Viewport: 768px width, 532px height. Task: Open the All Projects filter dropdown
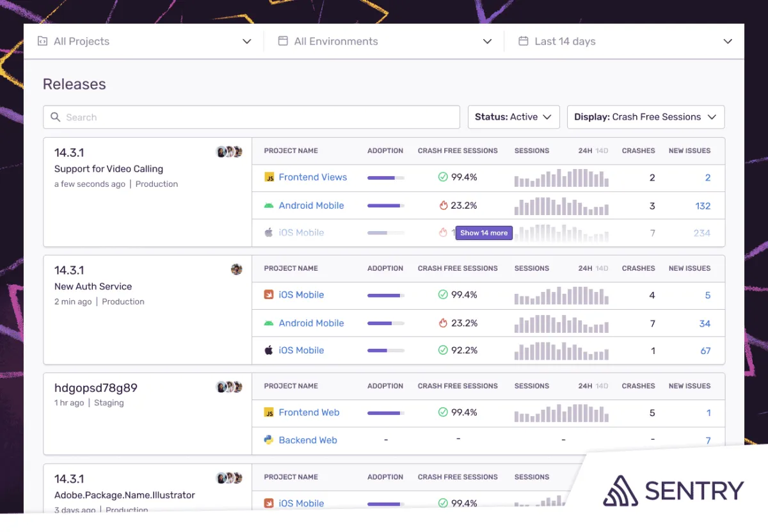(x=144, y=42)
